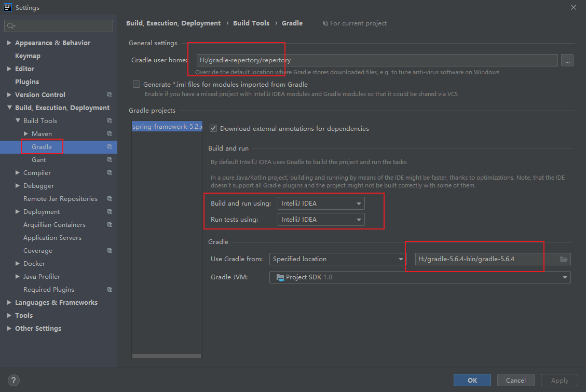
Task: Click project-level icon next to Version Control
Action: click(110, 95)
